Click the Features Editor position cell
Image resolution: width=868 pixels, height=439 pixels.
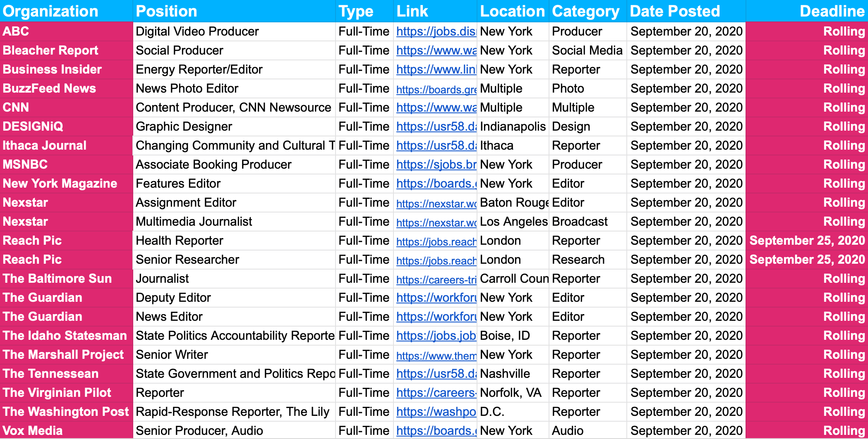click(234, 184)
